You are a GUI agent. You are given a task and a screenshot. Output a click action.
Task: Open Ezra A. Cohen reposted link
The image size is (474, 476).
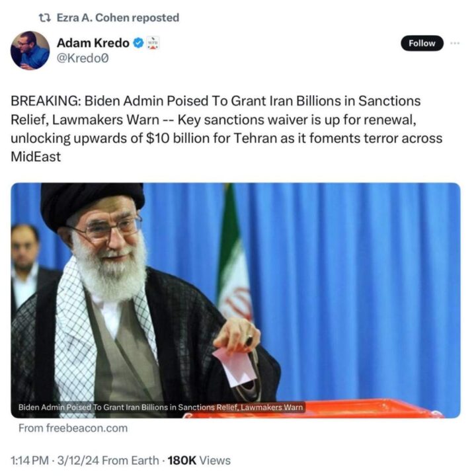pyautogui.click(x=118, y=18)
